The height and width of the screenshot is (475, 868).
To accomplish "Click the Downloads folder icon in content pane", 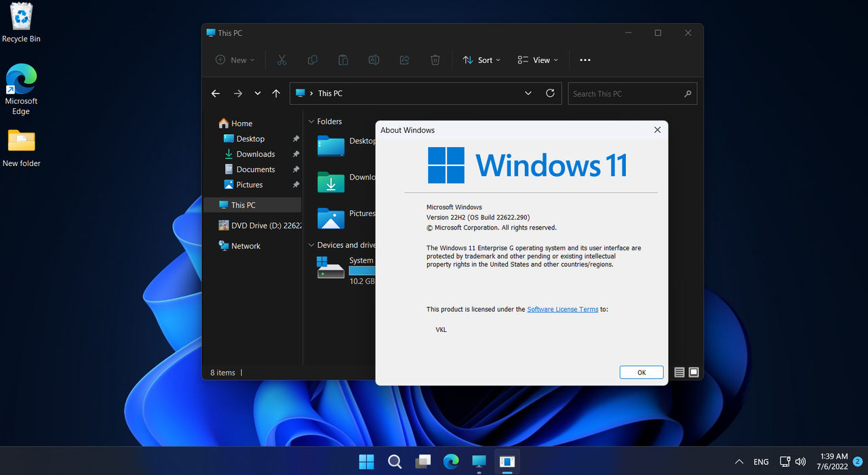I will (331, 182).
